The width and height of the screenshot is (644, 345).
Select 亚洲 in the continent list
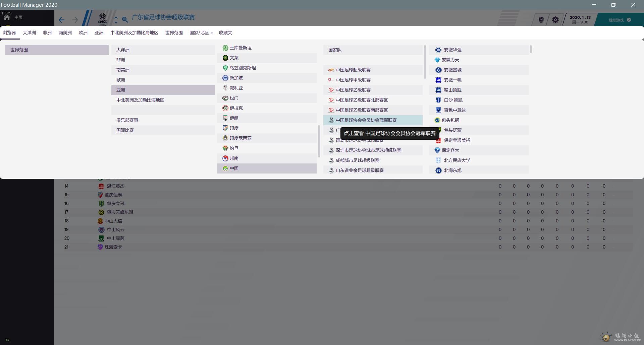(163, 90)
